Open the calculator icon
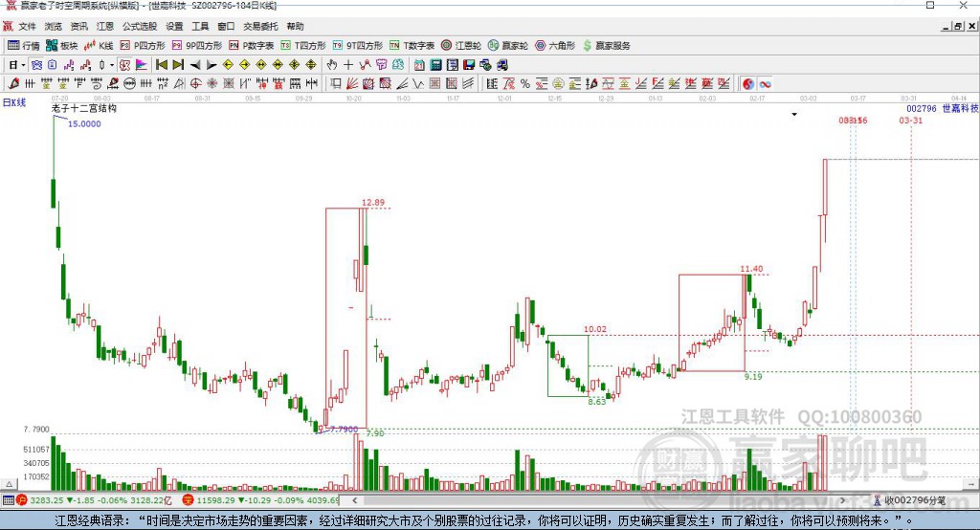This screenshot has width=980, height=530. (435, 65)
